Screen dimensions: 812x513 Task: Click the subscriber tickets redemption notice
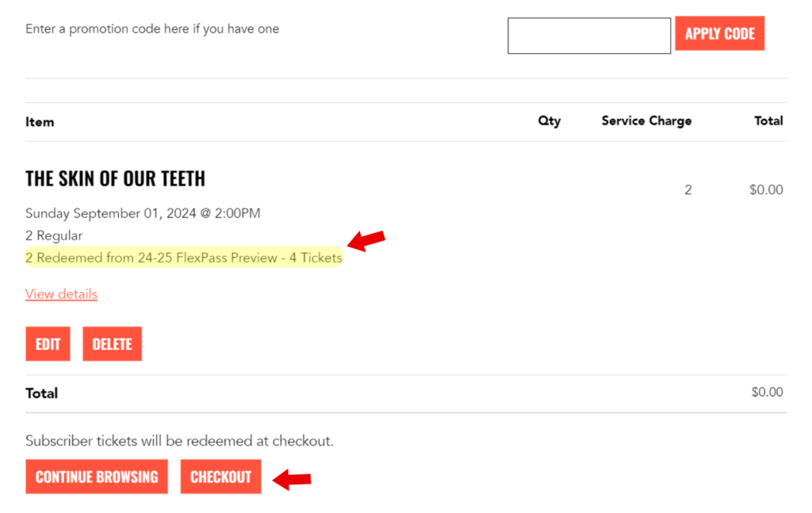coord(179,441)
